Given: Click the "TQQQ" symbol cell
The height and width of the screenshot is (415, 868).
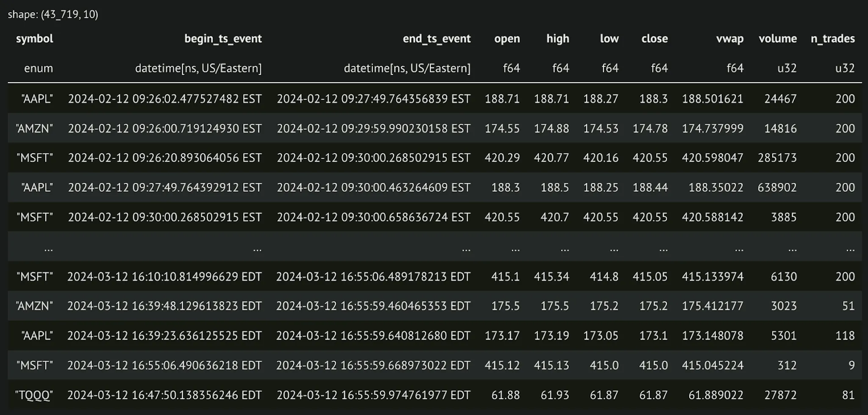Looking at the screenshot, I should coord(34,395).
